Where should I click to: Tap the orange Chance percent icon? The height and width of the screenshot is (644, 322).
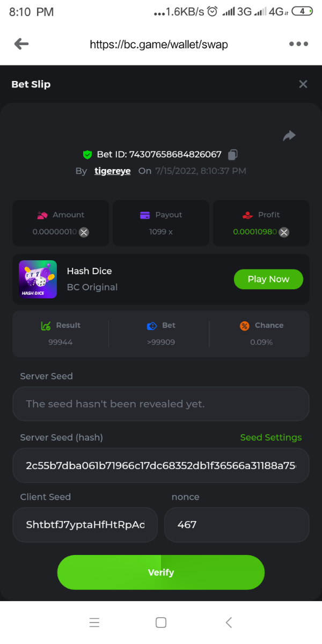[245, 326]
